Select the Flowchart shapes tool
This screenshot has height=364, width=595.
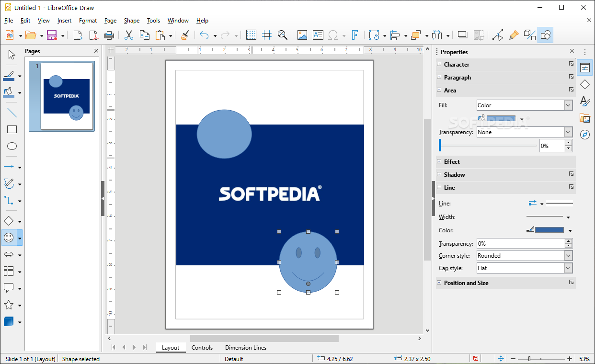[9, 272]
